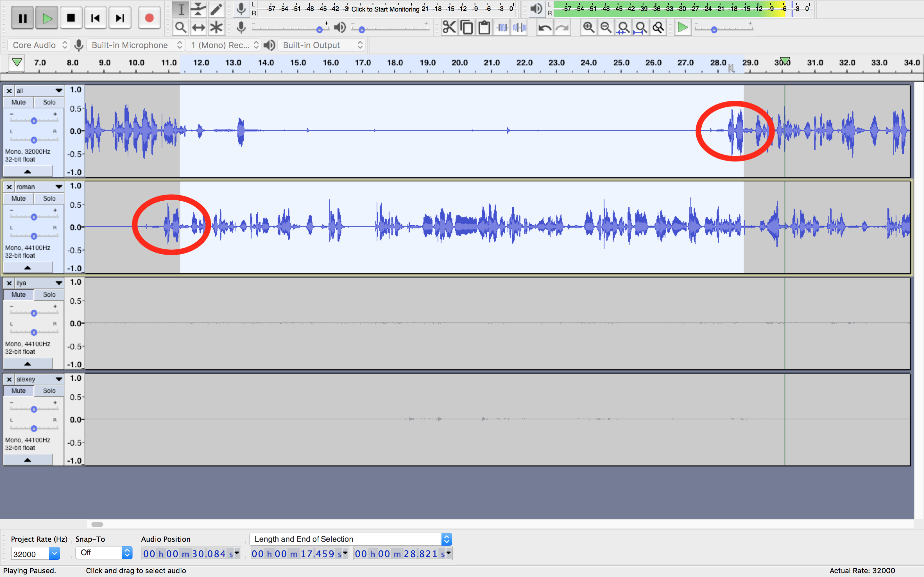
Task: Solo the all track
Action: tap(49, 102)
